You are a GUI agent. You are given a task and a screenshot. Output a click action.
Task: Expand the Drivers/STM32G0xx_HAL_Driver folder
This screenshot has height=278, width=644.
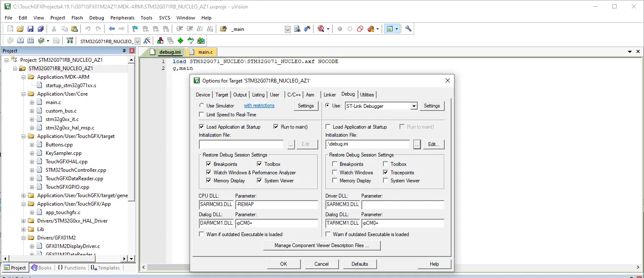click(24, 221)
